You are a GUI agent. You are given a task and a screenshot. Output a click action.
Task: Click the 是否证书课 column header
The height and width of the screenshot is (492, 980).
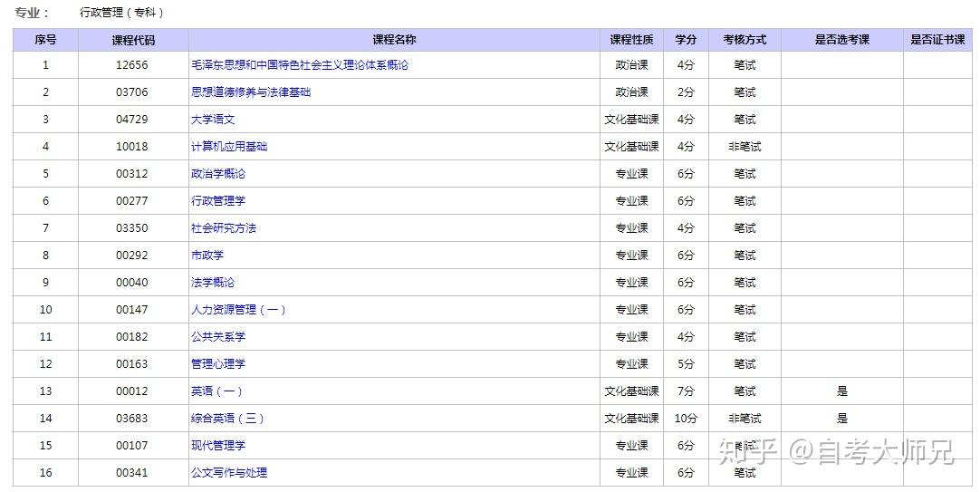coord(937,40)
